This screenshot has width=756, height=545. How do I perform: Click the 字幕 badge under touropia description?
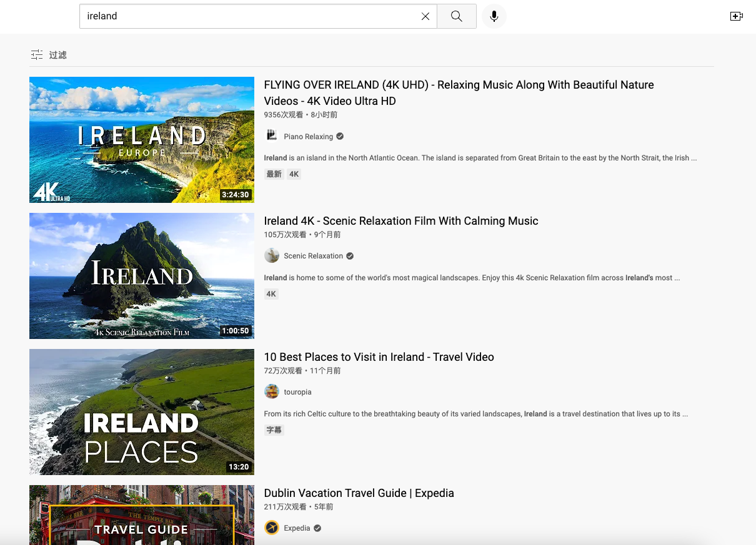click(274, 430)
